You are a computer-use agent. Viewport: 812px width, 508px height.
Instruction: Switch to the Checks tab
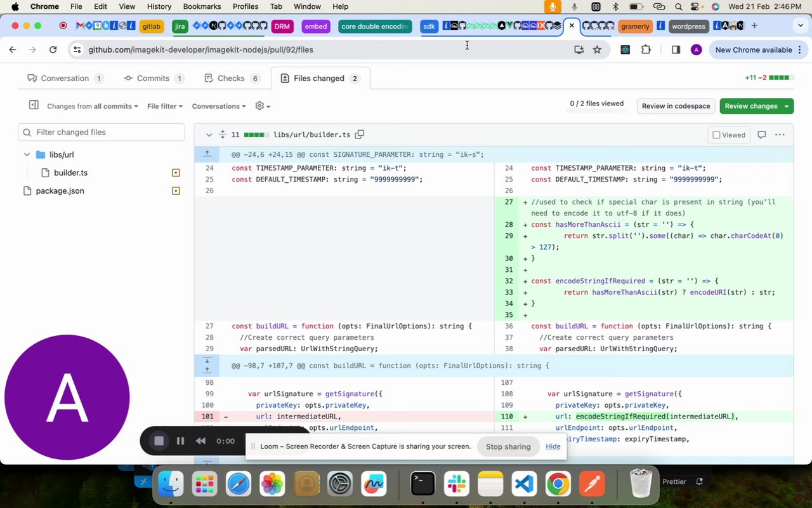pyautogui.click(x=232, y=78)
